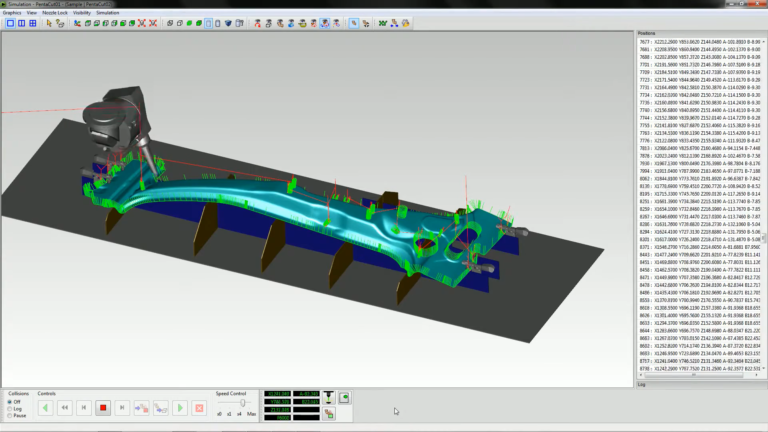768x432 pixels.
Task: Adjust the Speed Control slider handle
Action: pos(242,403)
